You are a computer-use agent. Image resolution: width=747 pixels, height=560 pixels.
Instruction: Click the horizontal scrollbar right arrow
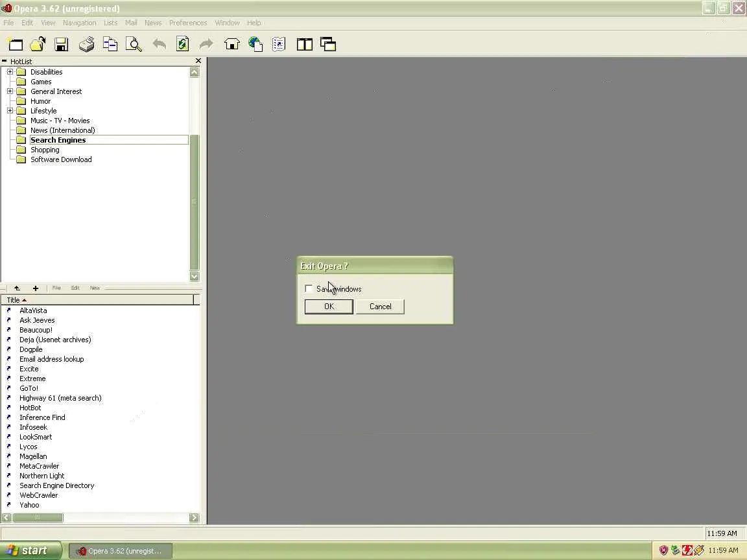click(194, 518)
